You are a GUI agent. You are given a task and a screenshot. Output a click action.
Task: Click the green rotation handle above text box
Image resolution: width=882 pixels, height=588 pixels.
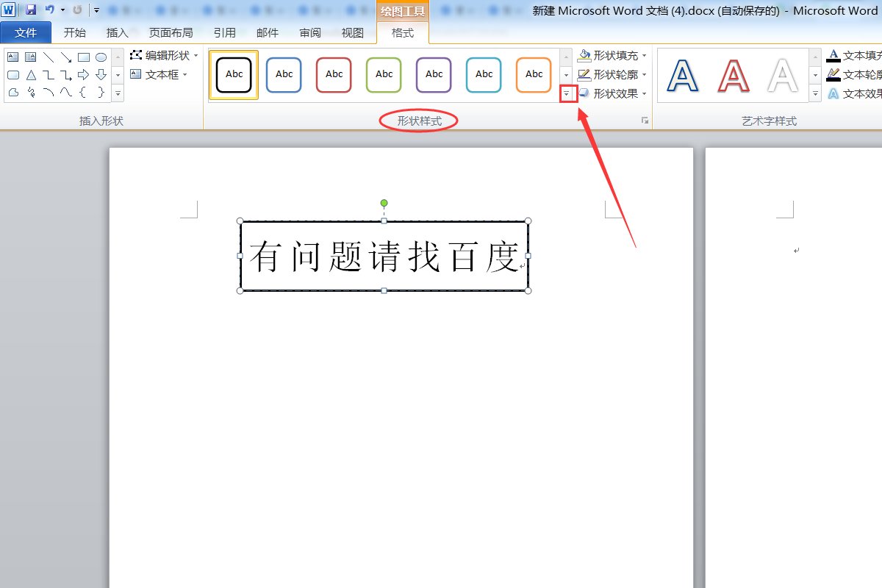[384, 203]
